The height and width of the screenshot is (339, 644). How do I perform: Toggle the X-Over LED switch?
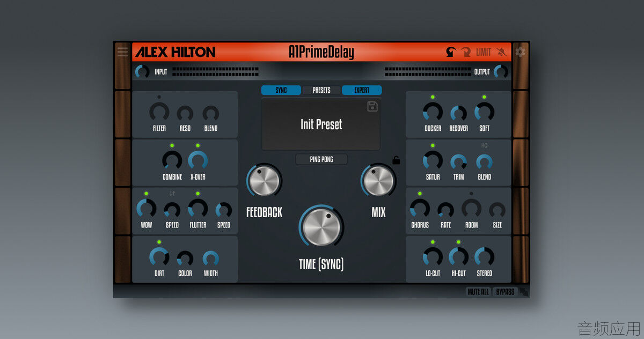coord(197,145)
